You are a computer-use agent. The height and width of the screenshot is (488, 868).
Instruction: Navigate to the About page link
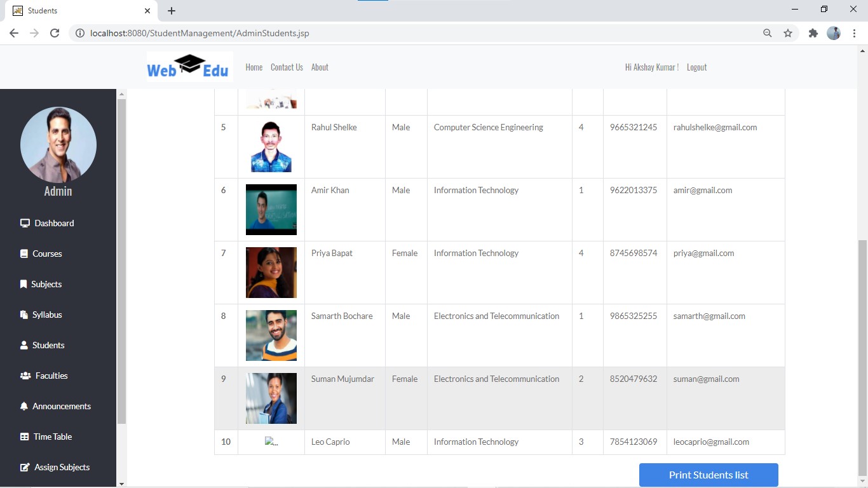320,67
